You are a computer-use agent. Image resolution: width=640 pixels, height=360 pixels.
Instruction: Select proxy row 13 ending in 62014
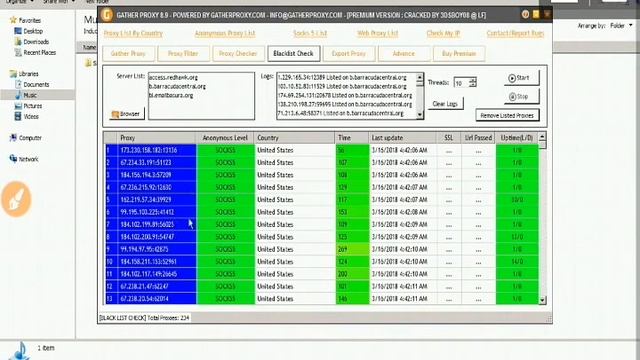coord(322,298)
